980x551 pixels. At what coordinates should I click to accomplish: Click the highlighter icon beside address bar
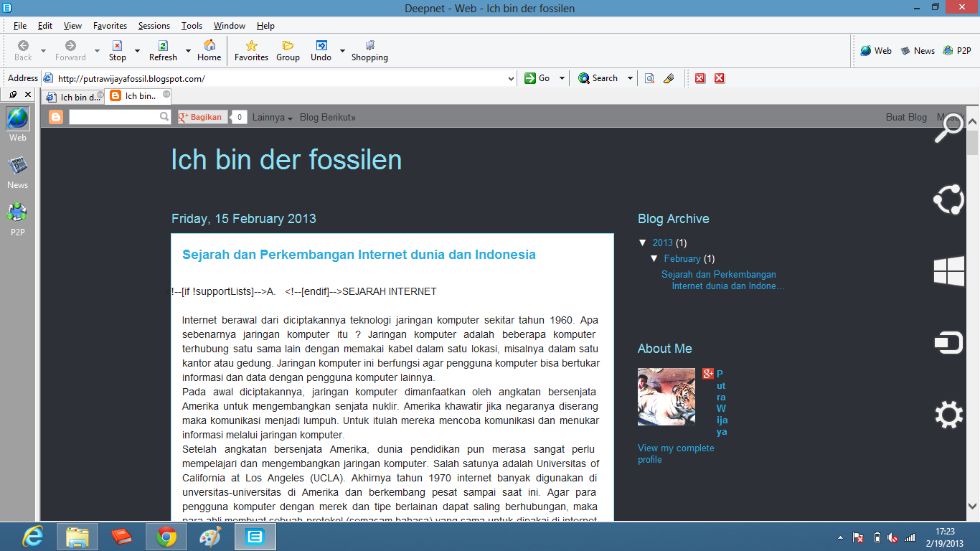(x=669, y=78)
